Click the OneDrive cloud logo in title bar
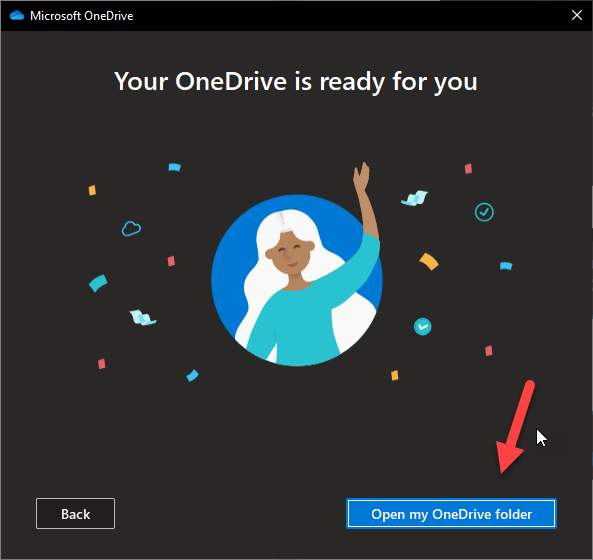Image resolution: width=593 pixels, height=560 pixels. tap(17, 16)
